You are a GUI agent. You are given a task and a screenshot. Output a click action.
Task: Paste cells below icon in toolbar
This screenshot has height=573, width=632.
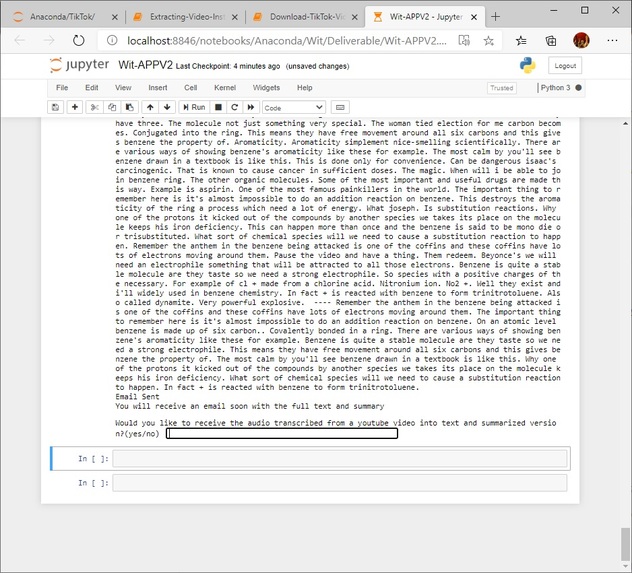(x=129, y=107)
